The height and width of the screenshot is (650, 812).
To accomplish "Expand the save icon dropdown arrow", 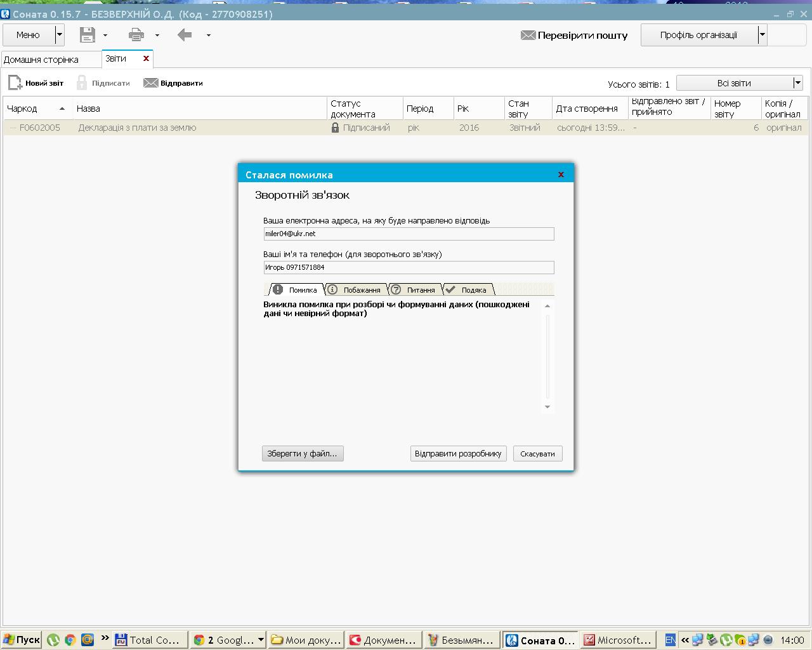I will tap(105, 36).
